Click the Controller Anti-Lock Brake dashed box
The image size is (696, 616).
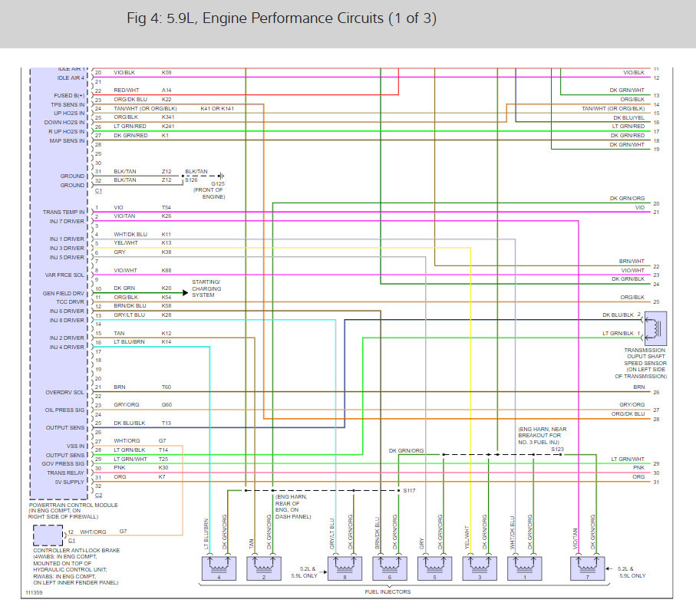click(x=48, y=535)
